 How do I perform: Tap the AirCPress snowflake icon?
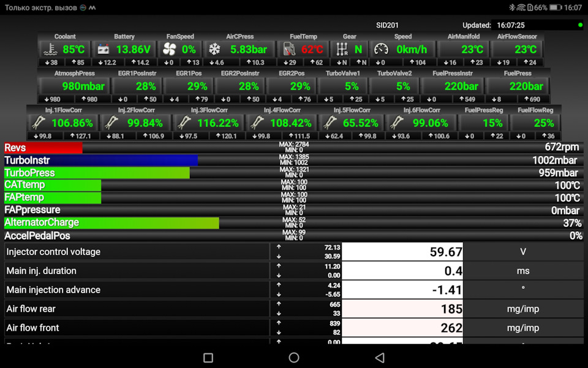(x=214, y=49)
